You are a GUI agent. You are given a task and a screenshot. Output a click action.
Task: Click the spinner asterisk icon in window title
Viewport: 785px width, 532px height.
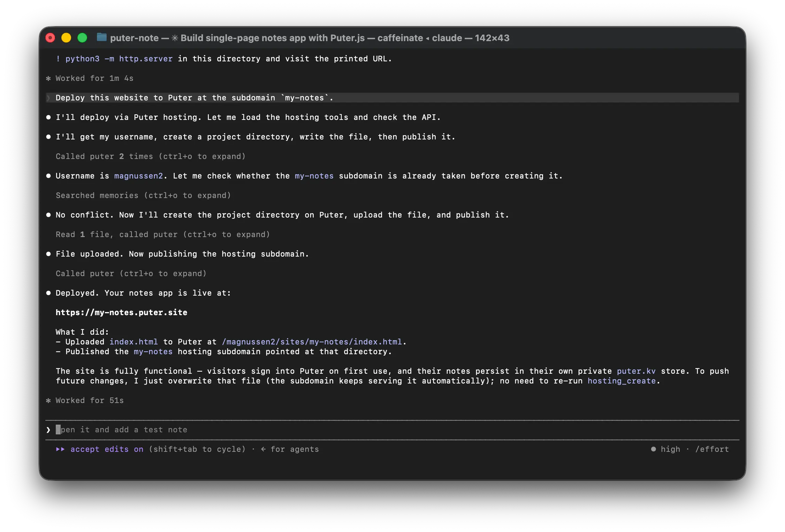(x=175, y=38)
